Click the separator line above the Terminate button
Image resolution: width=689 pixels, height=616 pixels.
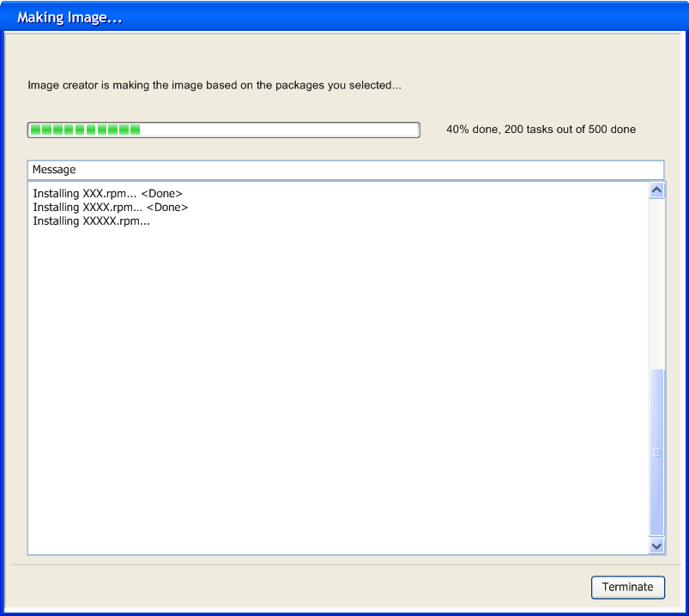click(343, 565)
